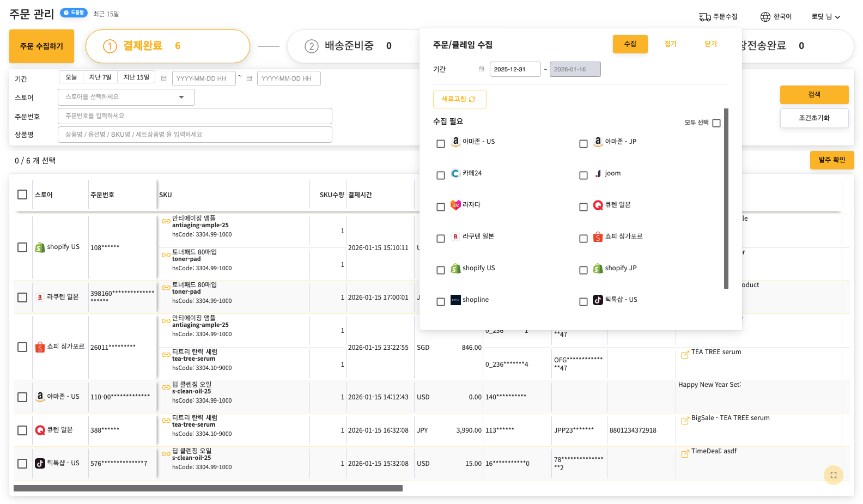Click the end date YYYY-MM-DD HH field
863x504 pixels.
289,78
